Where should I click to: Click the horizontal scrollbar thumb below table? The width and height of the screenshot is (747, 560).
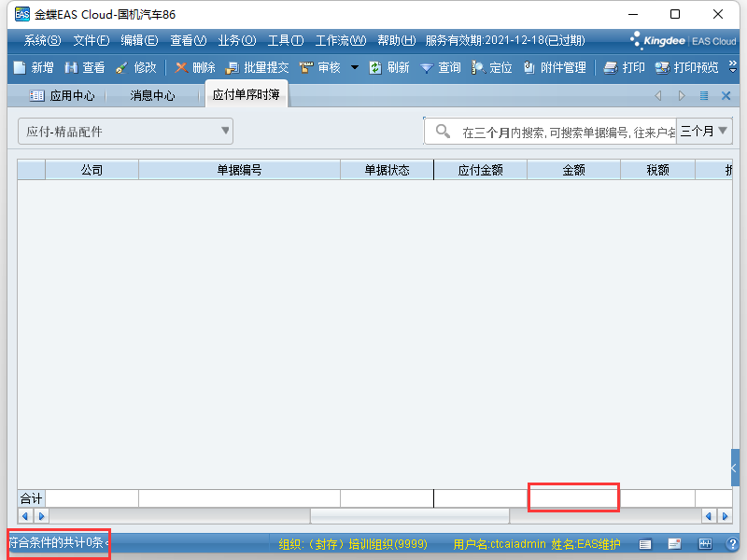409,516
